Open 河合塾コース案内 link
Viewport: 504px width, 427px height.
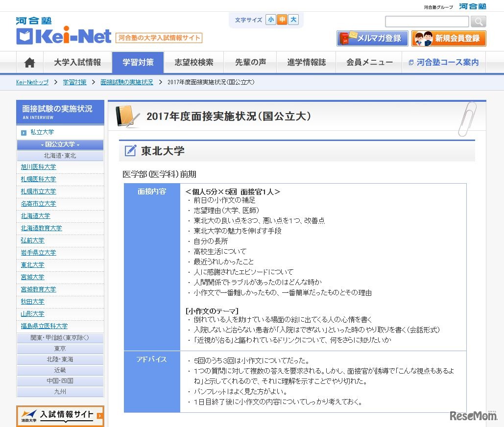pyautogui.click(x=444, y=62)
